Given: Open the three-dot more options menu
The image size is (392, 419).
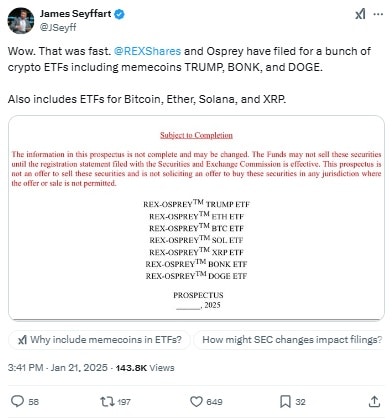Looking at the screenshot, I should (378, 14).
